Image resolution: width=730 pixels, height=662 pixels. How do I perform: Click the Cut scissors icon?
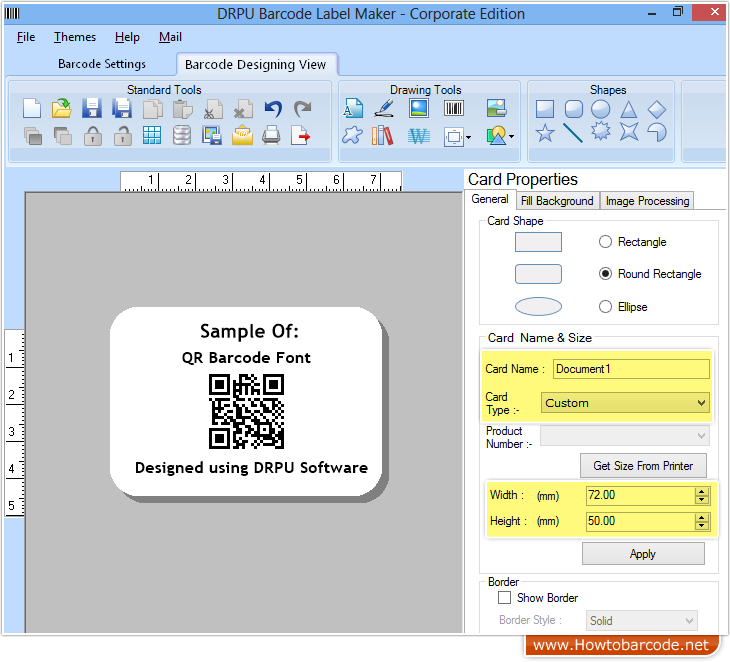pyautogui.click(x=212, y=109)
